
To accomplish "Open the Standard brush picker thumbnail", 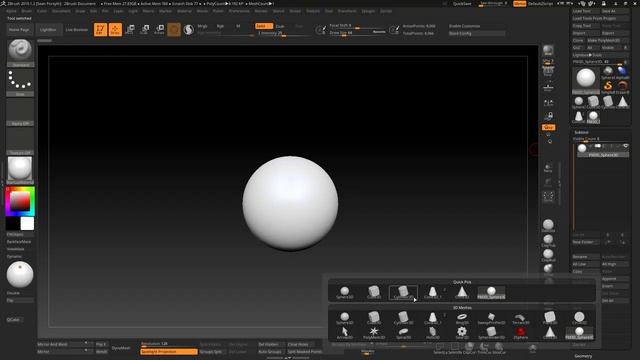I will click(20, 53).
